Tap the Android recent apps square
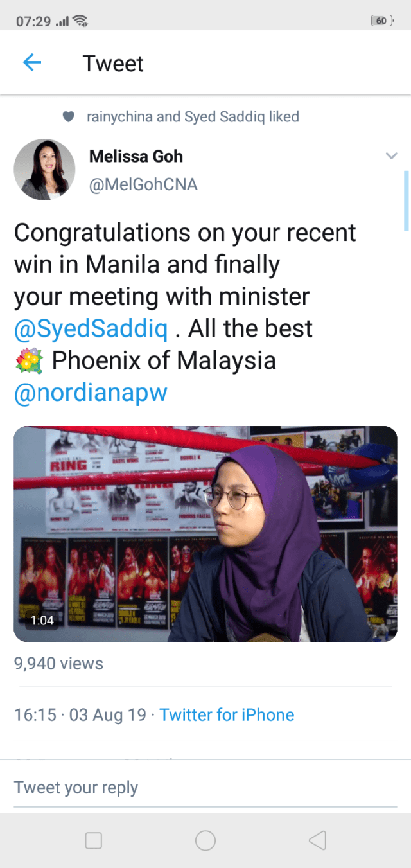The image size is (411, 868). pyautogui.click(x=94, y=840)
